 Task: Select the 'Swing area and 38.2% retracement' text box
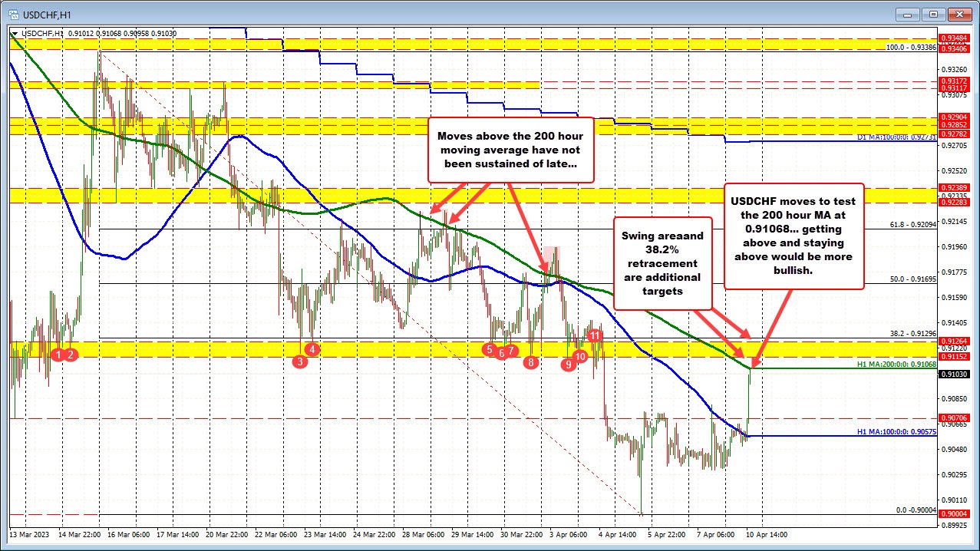661,259
